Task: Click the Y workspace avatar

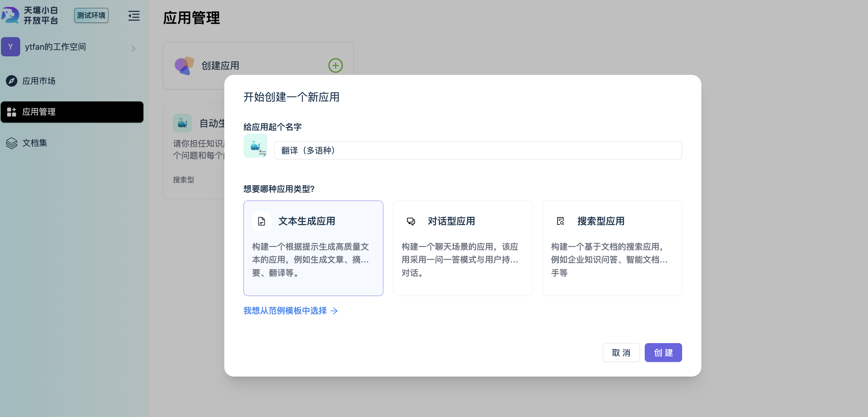Action: point(11,47)
